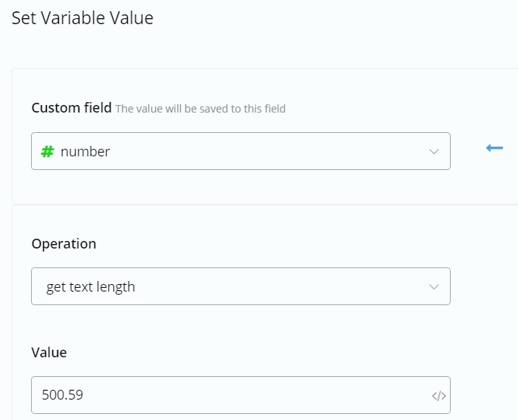Click the green hash icon beside number
Image resolution: width=518 pixels, height=420 pixels.
click(x=47, y=151)
